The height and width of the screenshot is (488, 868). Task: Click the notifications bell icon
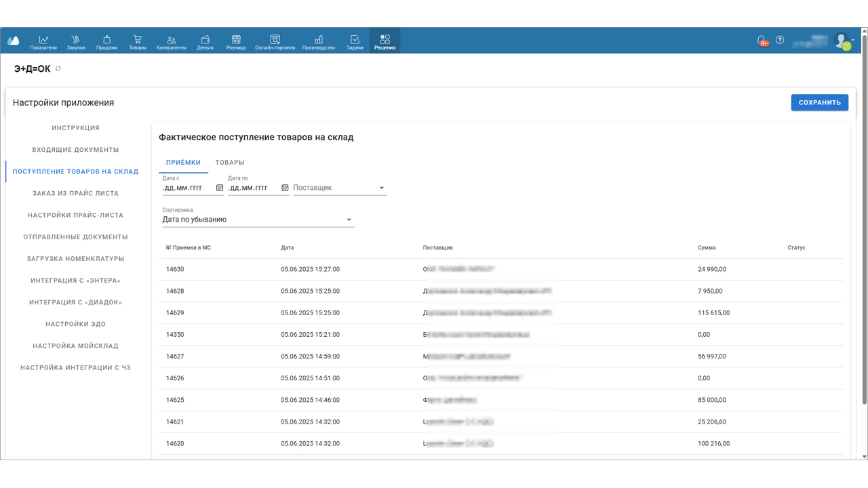click(762, 41)
